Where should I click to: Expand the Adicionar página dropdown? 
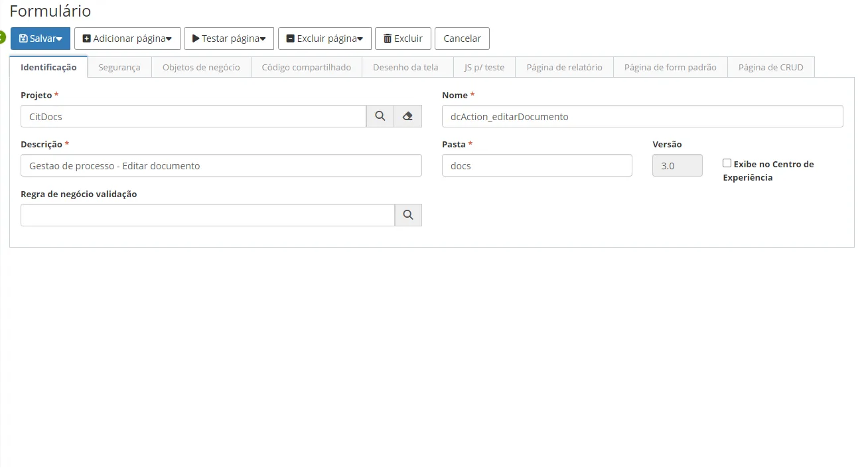[127, 39]
